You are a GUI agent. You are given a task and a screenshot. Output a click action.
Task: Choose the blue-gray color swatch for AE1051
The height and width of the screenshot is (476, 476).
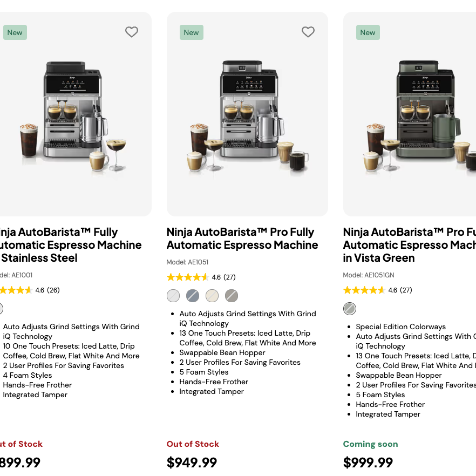(193, 296)
